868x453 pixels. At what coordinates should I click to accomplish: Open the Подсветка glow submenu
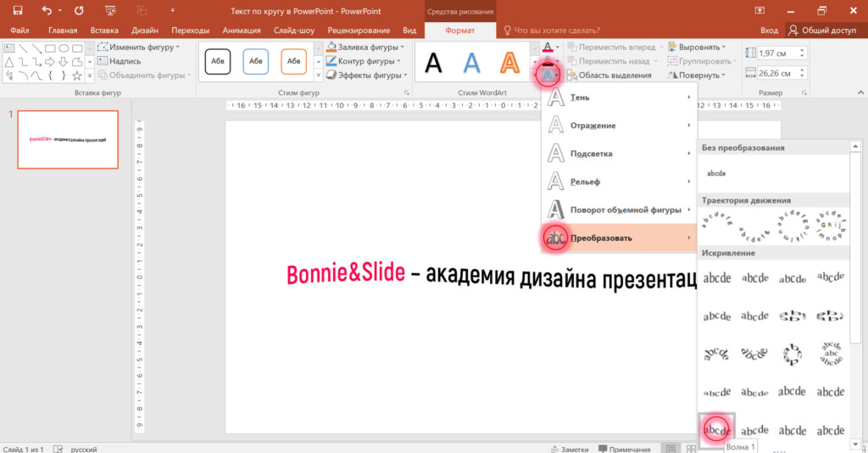619,154
